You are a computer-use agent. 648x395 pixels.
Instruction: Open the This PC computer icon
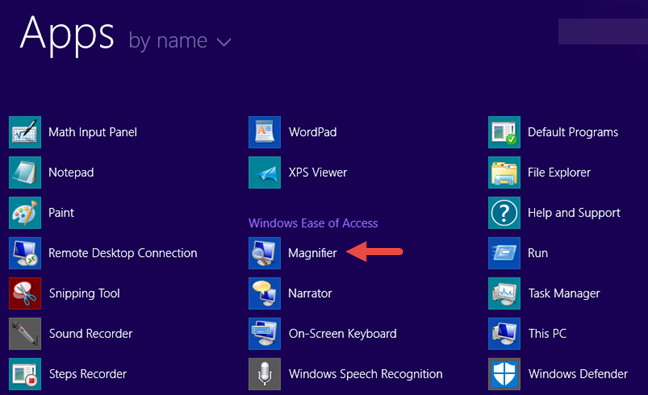pos(504,333)
